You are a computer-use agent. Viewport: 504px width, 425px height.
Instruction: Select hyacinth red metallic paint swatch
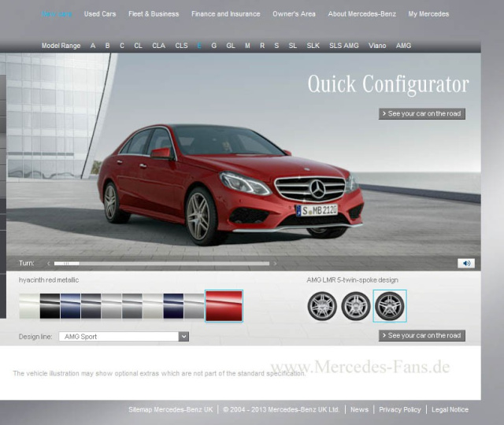(x=224, y=306)
